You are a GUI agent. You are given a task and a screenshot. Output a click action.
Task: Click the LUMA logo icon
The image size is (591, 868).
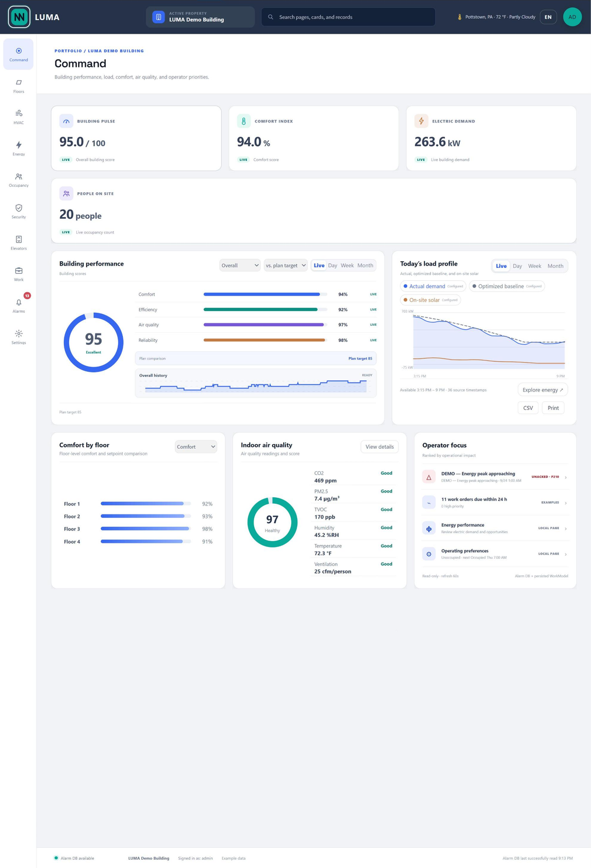click(x=19, y=17)
